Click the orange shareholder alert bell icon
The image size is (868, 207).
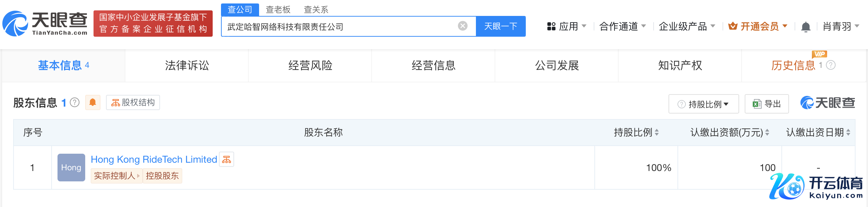point(92,102)
